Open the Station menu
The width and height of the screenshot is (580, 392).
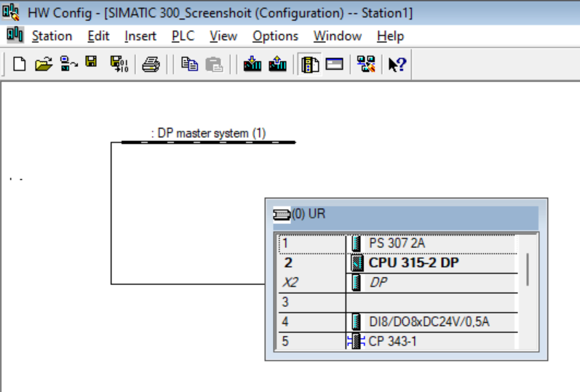[x=52, y=36]
